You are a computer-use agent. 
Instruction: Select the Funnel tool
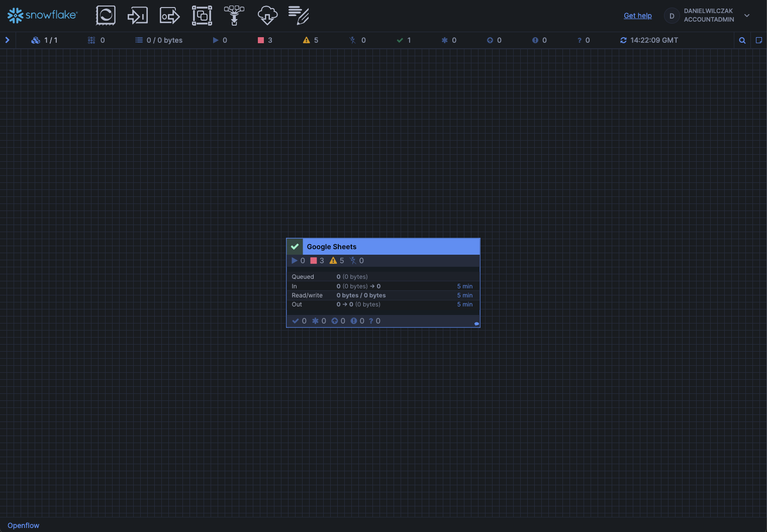click(x=234, y=16)
